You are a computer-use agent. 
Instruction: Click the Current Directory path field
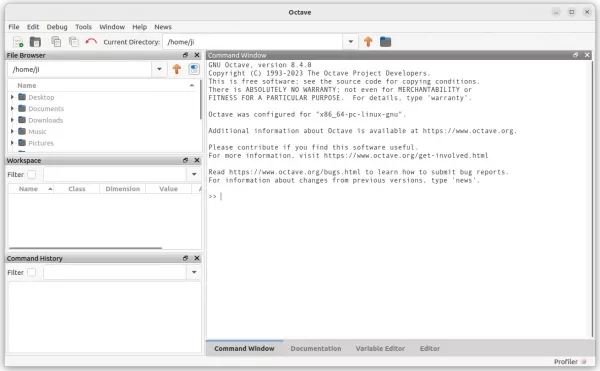[x=253, y=42]
